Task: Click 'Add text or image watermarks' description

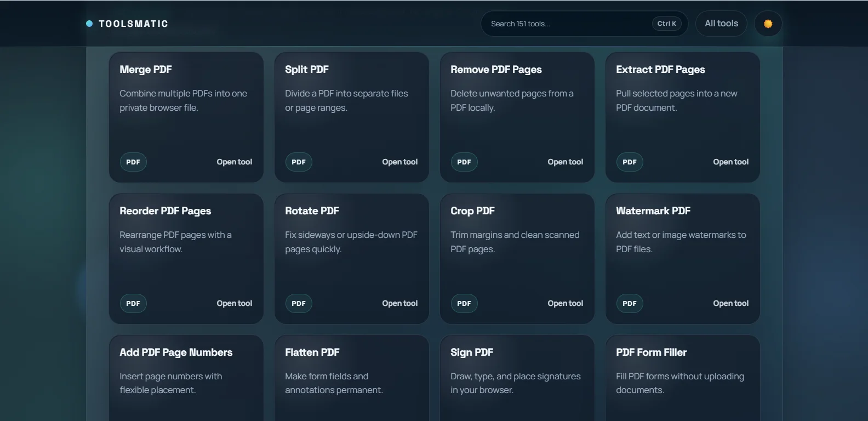Action: (x=681, y=242)
